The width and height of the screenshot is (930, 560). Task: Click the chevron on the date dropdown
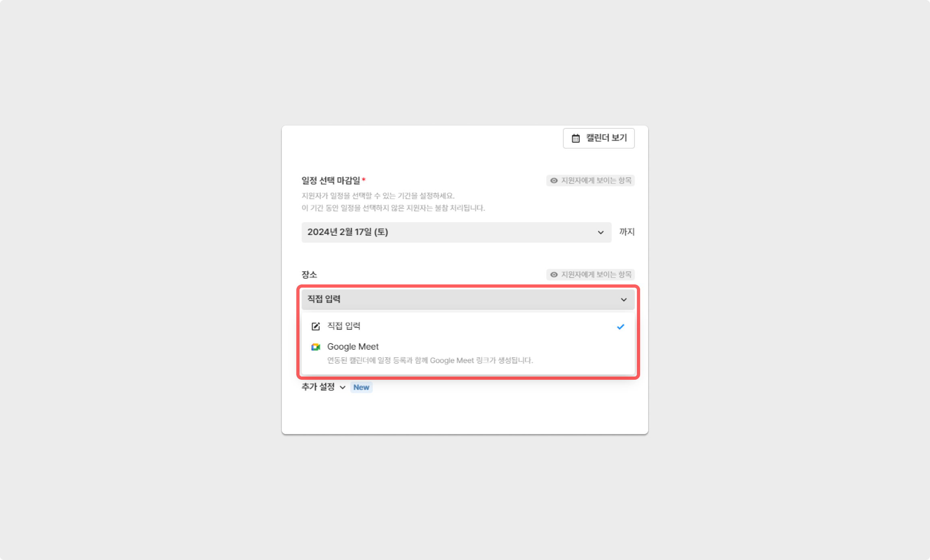601,233
